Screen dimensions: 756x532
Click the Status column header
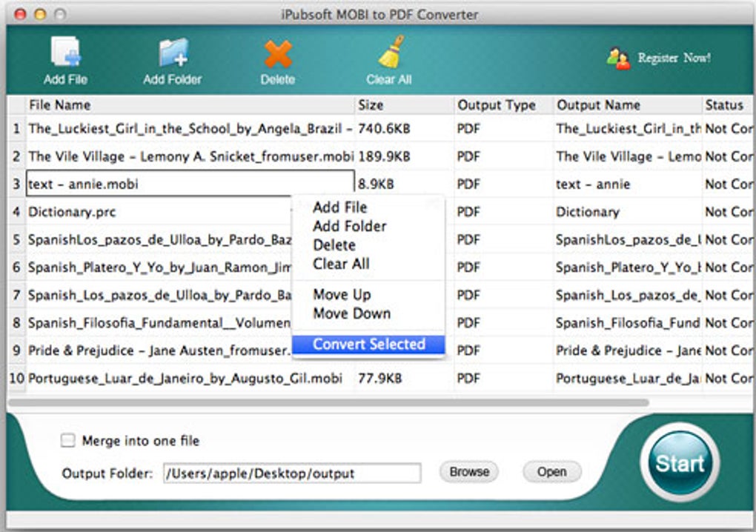tap(727, 105)
